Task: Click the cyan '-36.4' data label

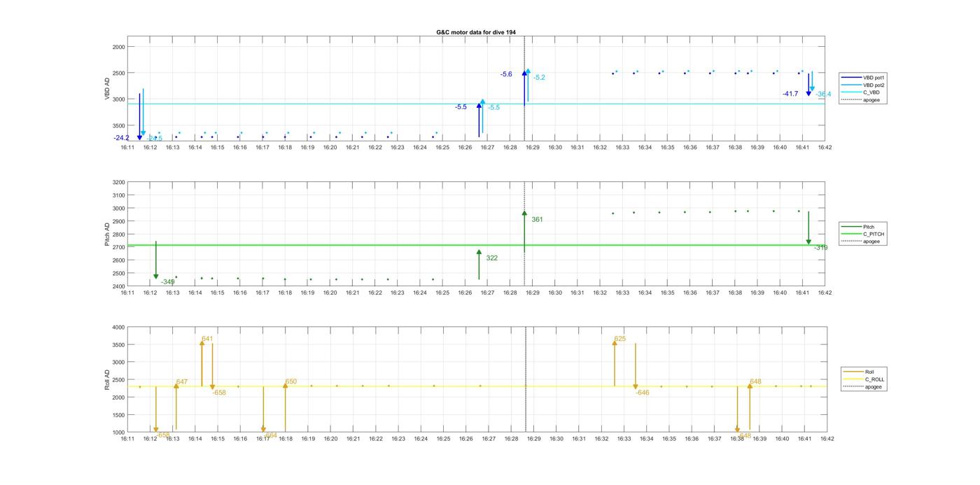Action: tap(823, 94)
